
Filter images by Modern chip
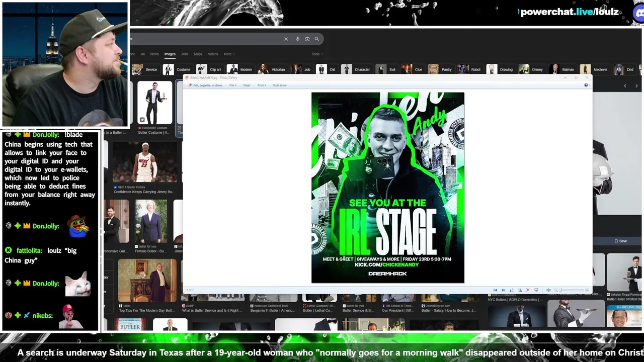coord(240,69)
